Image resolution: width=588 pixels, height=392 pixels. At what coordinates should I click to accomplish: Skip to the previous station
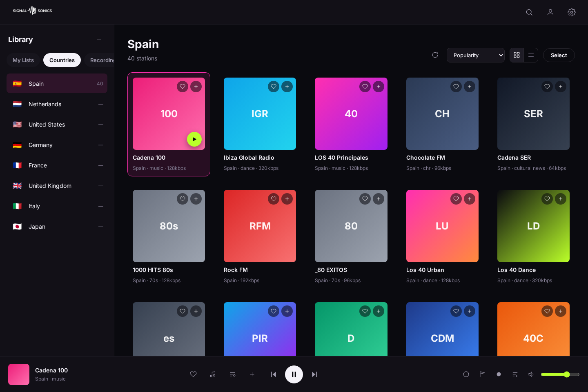point(274,374)
